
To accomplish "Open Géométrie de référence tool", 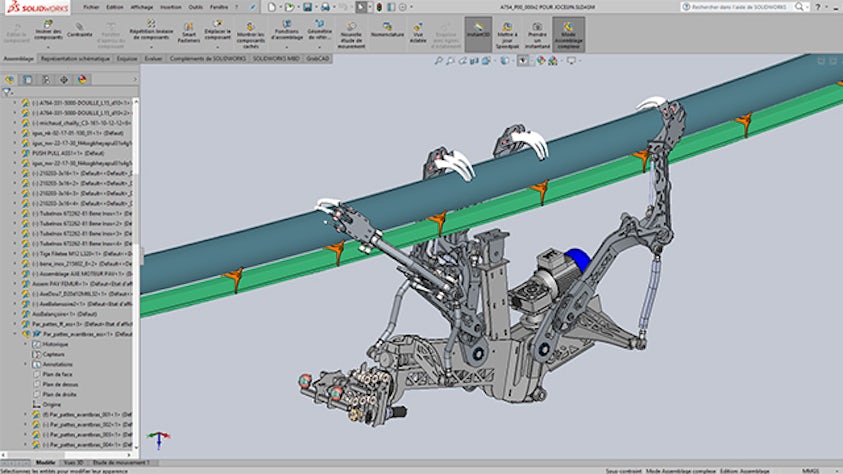I will coord(319,30).
